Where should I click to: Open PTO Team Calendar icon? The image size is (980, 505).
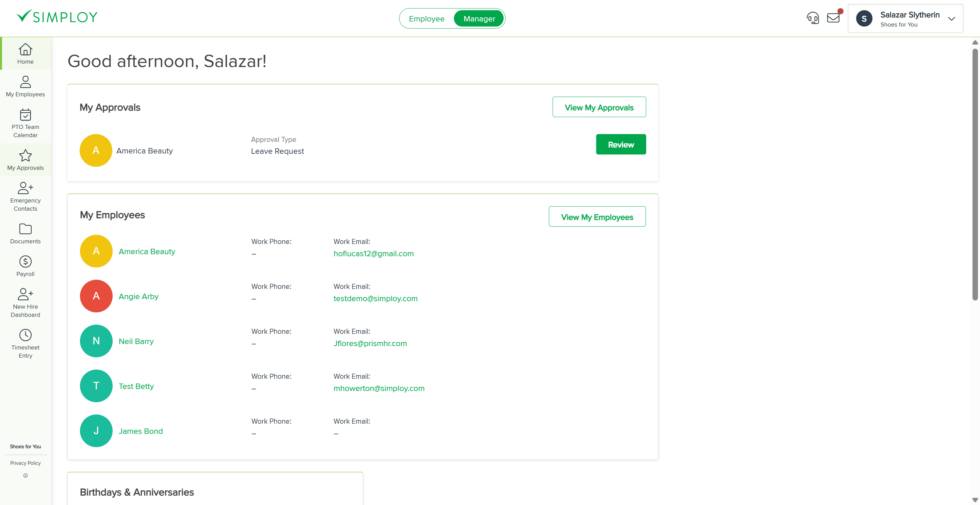point(25,115)
